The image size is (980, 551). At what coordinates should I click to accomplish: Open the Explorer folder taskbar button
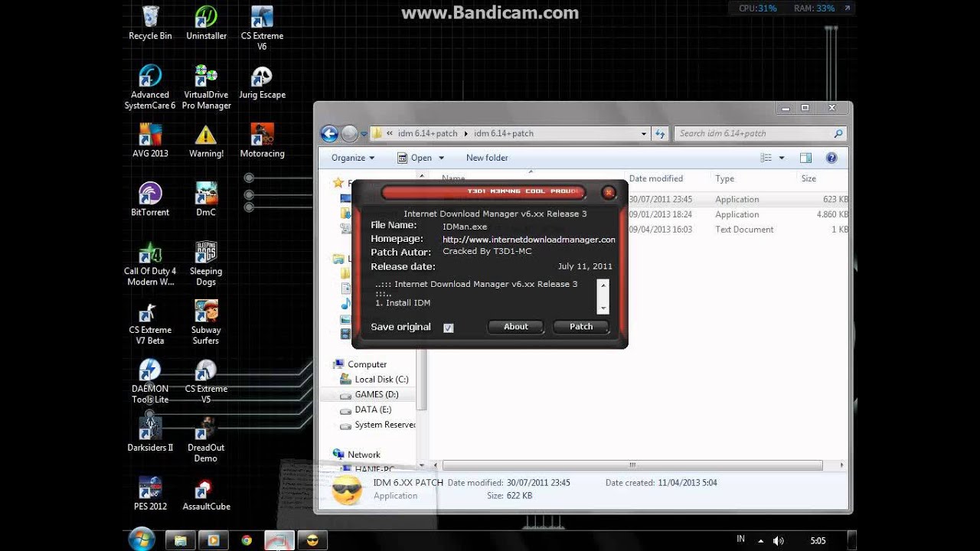(x=180, y=540)
